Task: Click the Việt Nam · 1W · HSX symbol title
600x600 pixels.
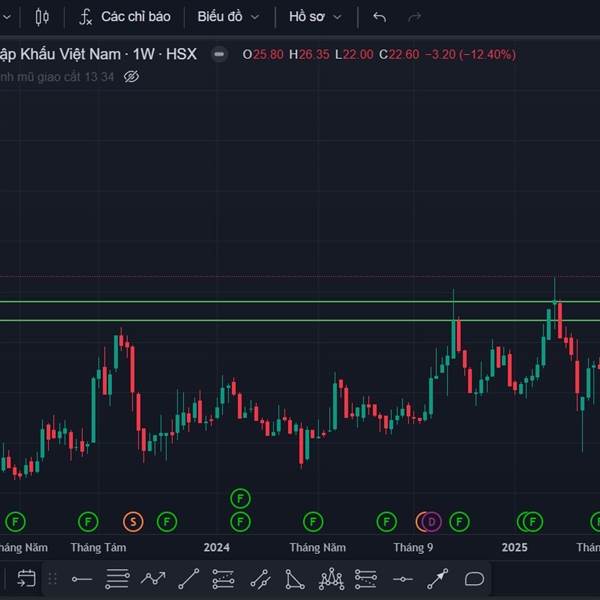Action: tap(128, 54)
